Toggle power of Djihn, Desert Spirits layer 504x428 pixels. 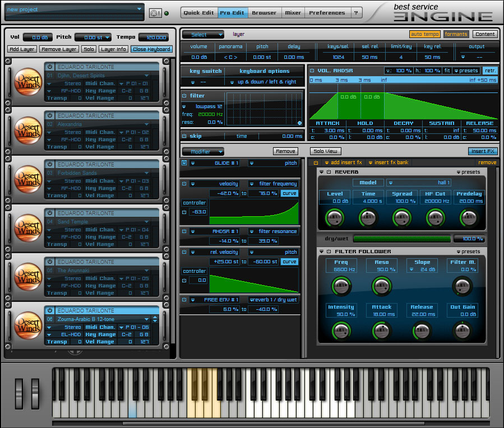50,67
